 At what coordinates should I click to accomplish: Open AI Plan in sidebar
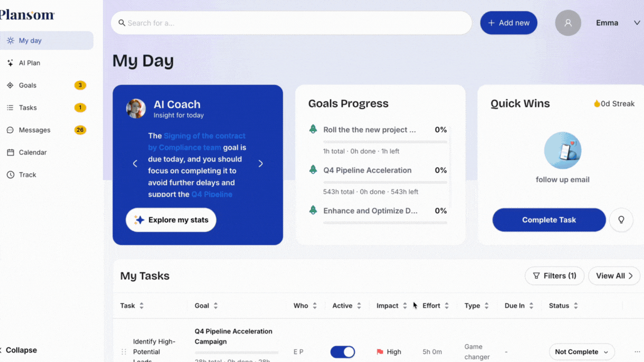29,63
